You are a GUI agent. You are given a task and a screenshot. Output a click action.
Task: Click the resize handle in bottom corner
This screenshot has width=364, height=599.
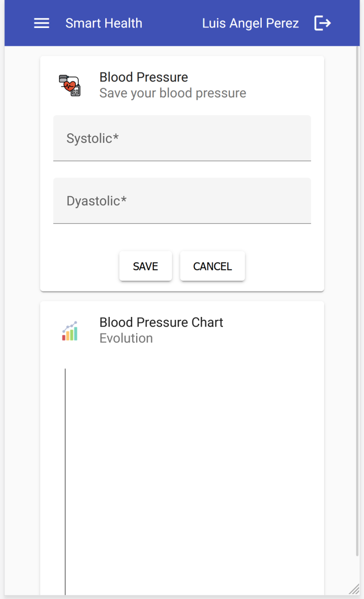pos(354,590)
